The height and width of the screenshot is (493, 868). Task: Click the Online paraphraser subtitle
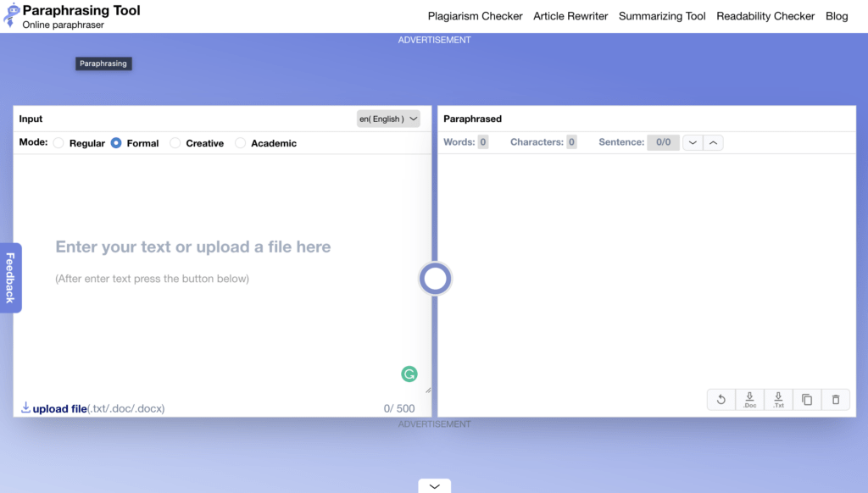click(63, 25)
